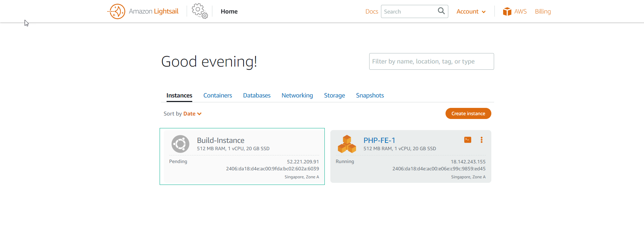The width and height of the screenshot is (644, 230).
Task: Switch to the Snapshots tab
Action: tap(370, 95)
